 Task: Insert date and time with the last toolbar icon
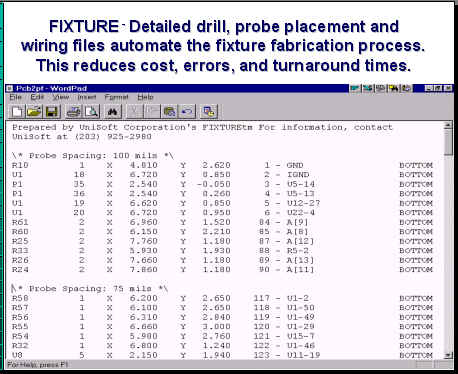pos(209,112)
